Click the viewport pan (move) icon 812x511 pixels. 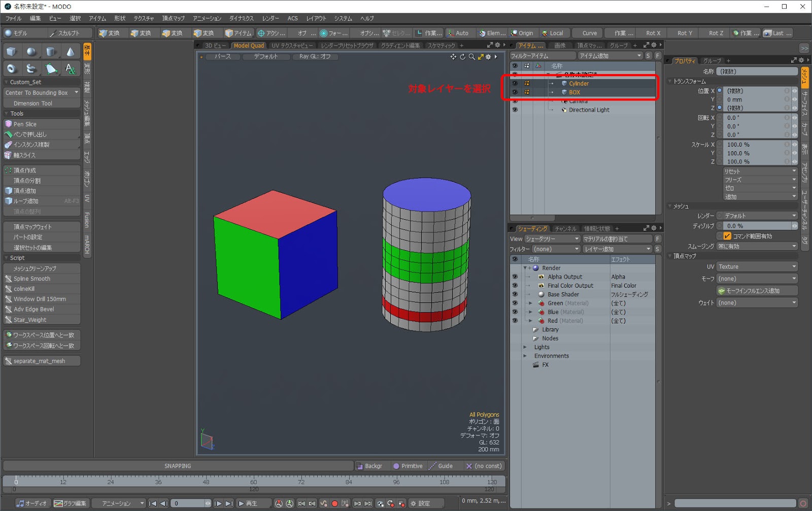click(453, 57)
